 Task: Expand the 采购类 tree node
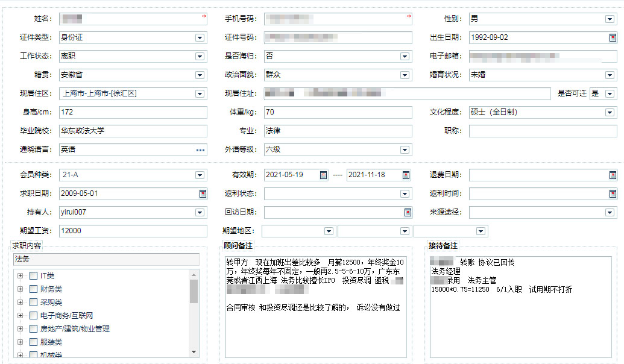(x=20, y=303)
